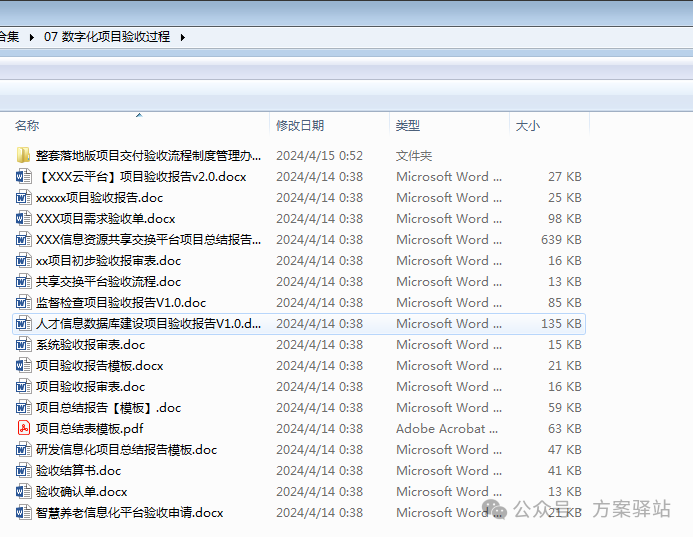693x537 pixels.
Task: Click Word icon of 【XXX云平台】项目验收报告v2.0.docx
Action: coord(23,177)
